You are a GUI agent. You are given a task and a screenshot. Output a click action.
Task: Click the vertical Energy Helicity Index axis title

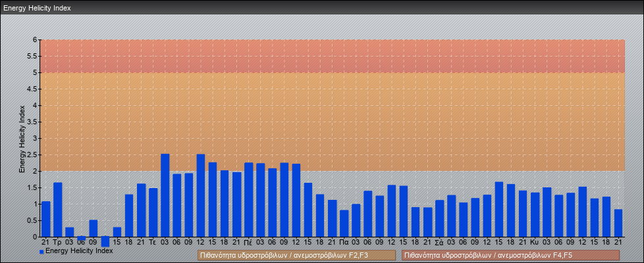click(x=22, y=138)
